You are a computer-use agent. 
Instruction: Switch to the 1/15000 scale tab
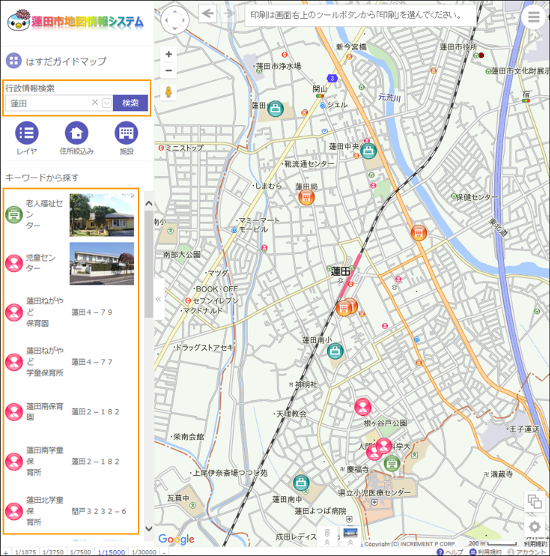(x=111, y=552)
